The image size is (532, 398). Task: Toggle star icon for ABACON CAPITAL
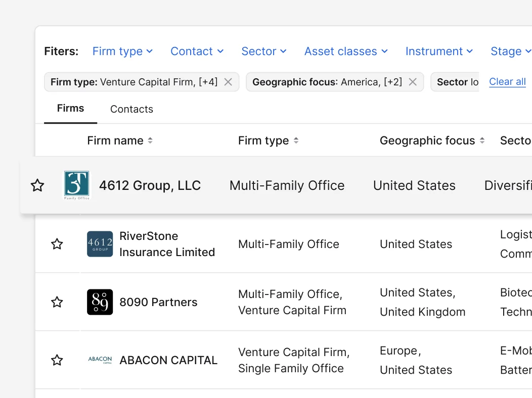click(57, 360)
